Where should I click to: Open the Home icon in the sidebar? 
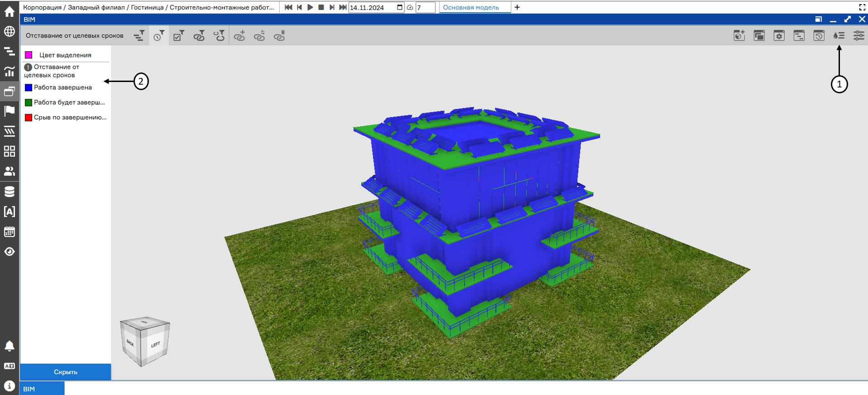tap(10, 11)
